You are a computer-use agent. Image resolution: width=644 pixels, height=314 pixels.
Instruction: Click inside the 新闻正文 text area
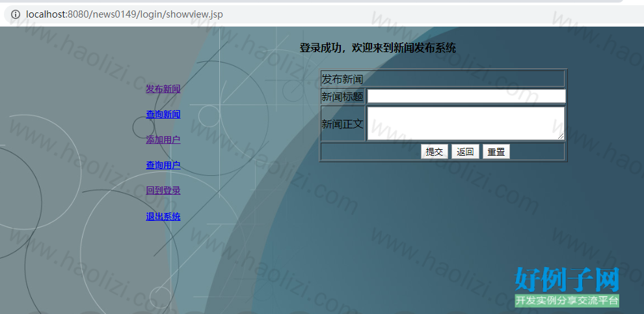(466, 124)
